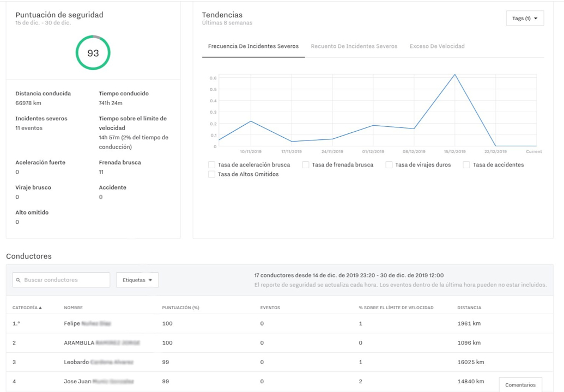Screen dimensions: 564x392
Task: Click the chart peak at 15/12/2019
Action: [454, 75]
